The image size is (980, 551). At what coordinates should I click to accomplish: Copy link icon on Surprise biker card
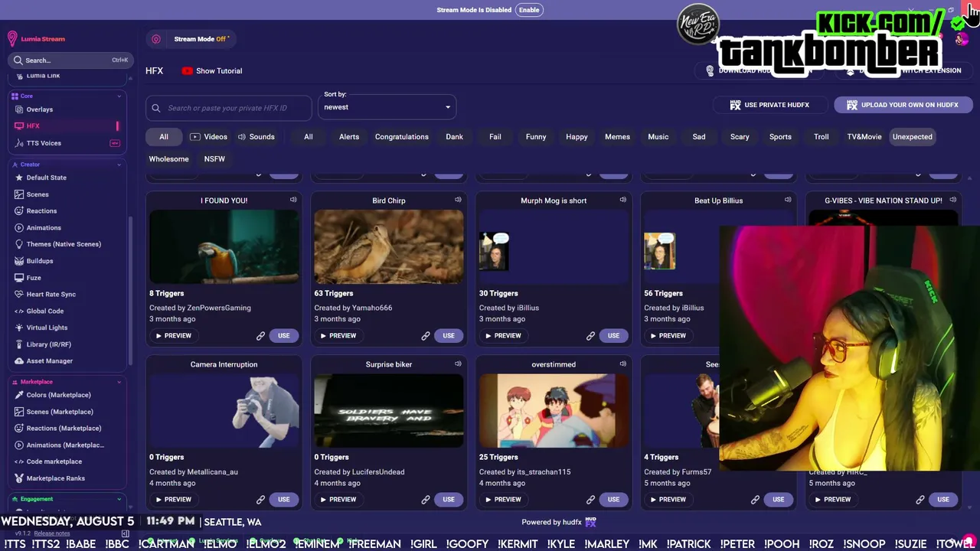pos(426,500)
